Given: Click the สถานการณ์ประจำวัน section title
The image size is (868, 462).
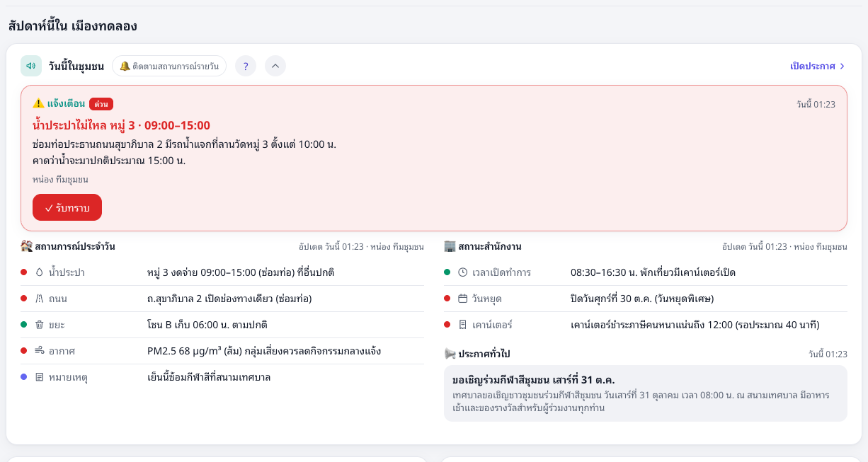Looking at the screenshot, I should pos(75,246).
